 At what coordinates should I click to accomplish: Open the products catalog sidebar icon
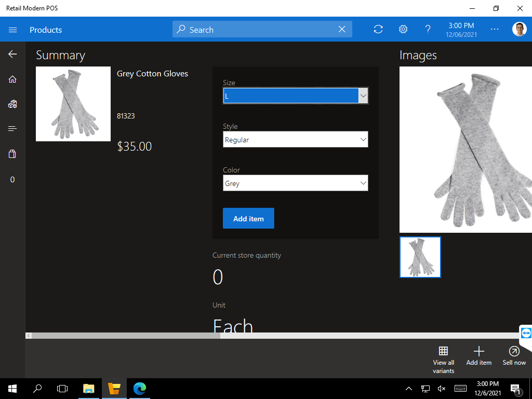click(x=12, y=104)
